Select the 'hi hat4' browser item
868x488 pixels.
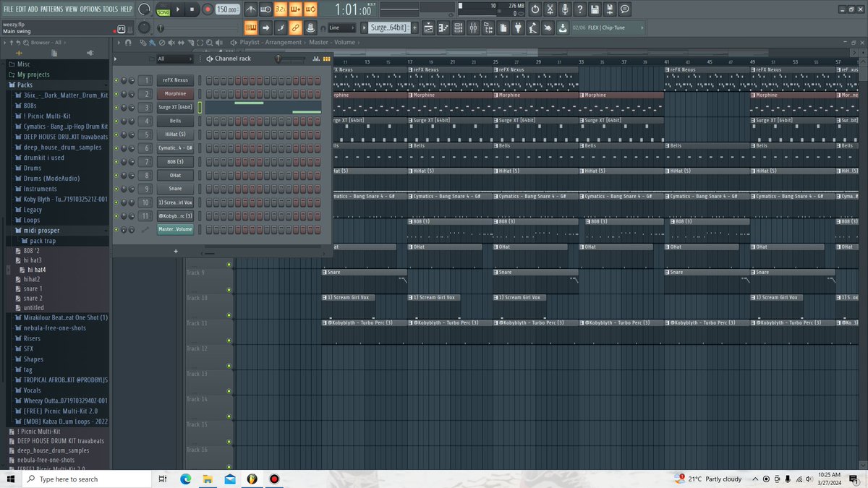(x=37, y=270)
